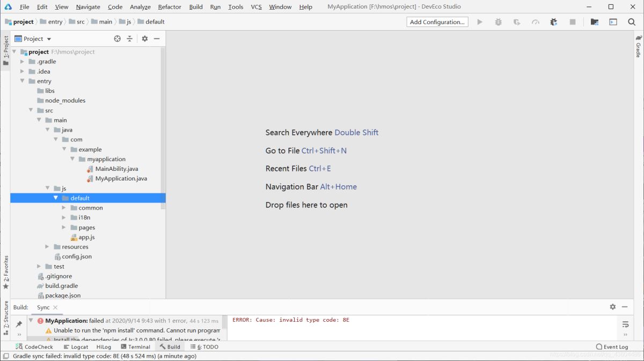
Task: Toggle the Gradle side tool window
Action: (x=639, y=47)
